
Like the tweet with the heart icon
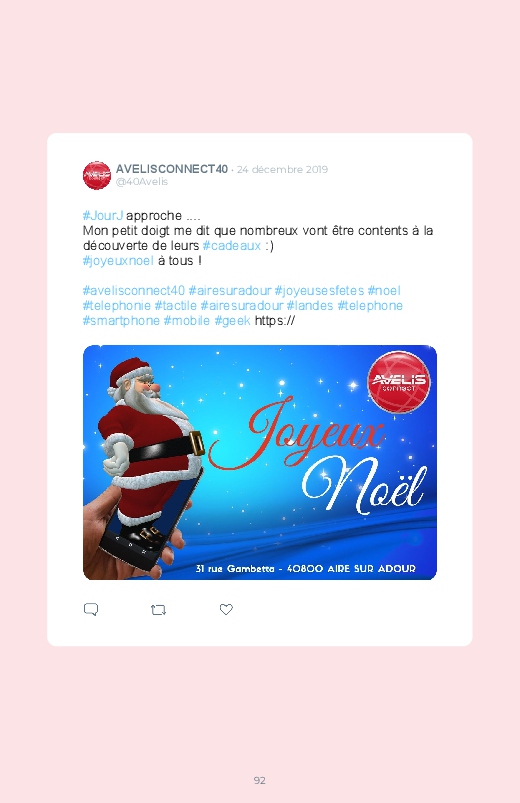click(226, 609)
